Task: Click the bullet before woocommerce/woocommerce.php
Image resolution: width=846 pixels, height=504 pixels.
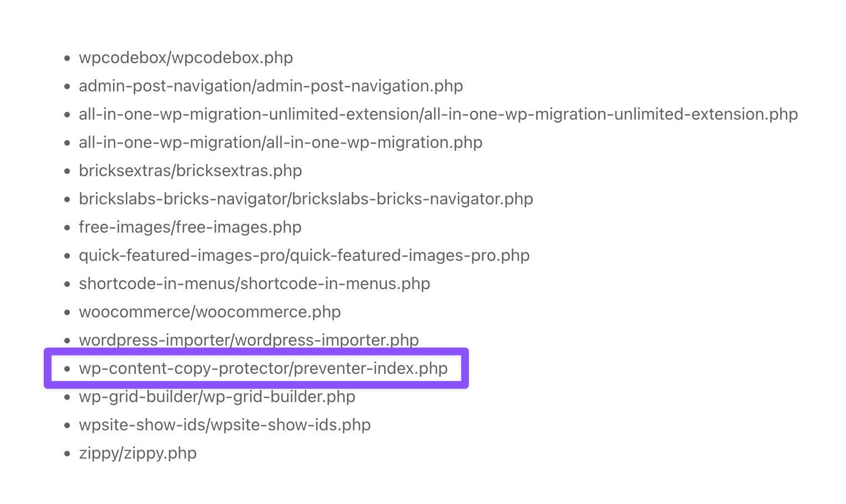Action: pos(67,312)
